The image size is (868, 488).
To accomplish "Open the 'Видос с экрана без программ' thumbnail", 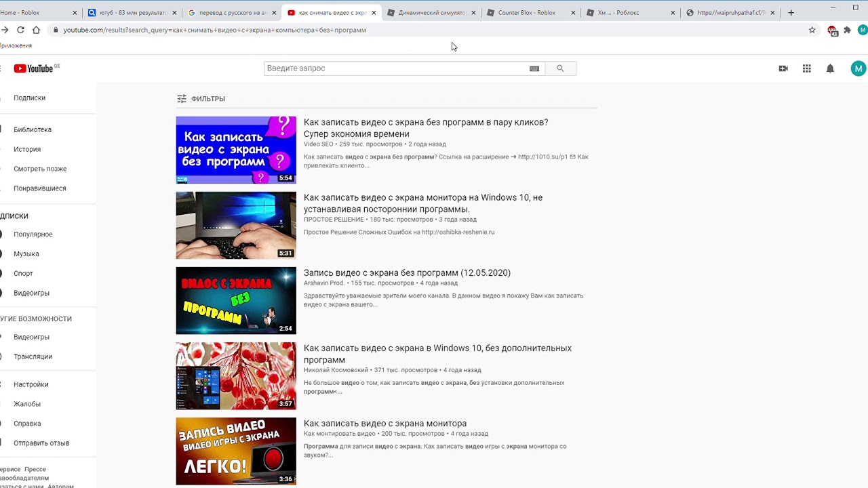I will coord(236,300).
